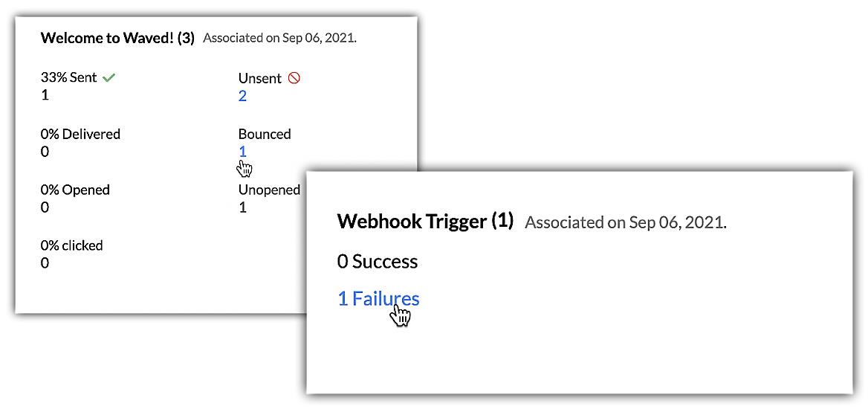This screenshot has height=409, width=868.
Task: Open the Bounced count link showing 1
Action: click(242, 152)
